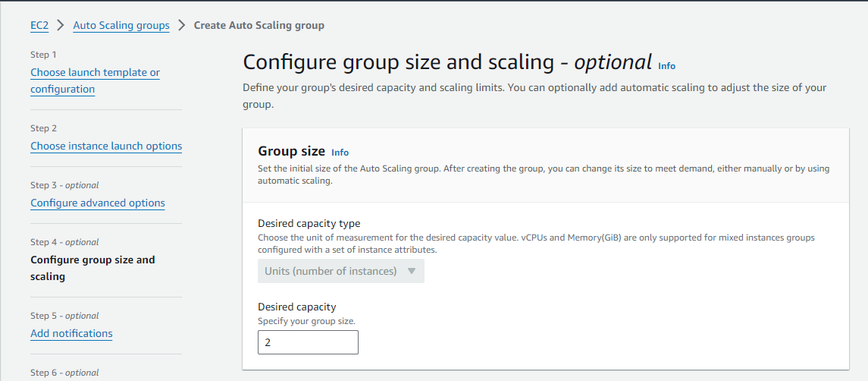The image size is (868, 381).
Task: Click the Desired capacity field label
Action: tap(296, 307)
